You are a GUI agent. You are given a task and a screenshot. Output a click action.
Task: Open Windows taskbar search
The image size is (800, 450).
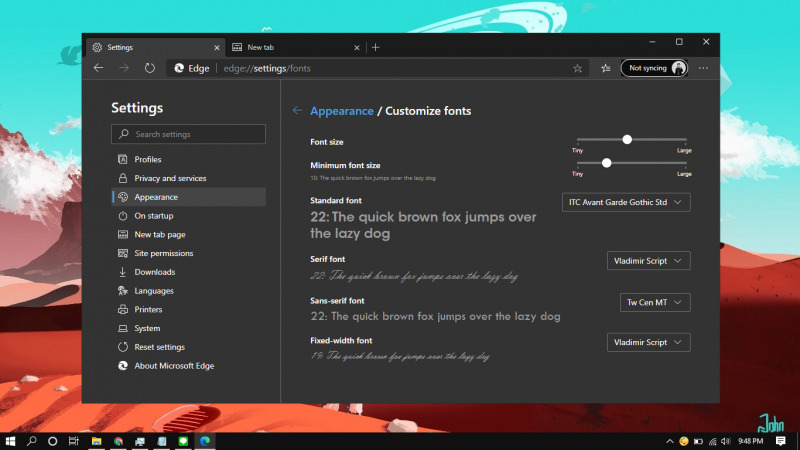pyautogui.click(x=32, y=441)
